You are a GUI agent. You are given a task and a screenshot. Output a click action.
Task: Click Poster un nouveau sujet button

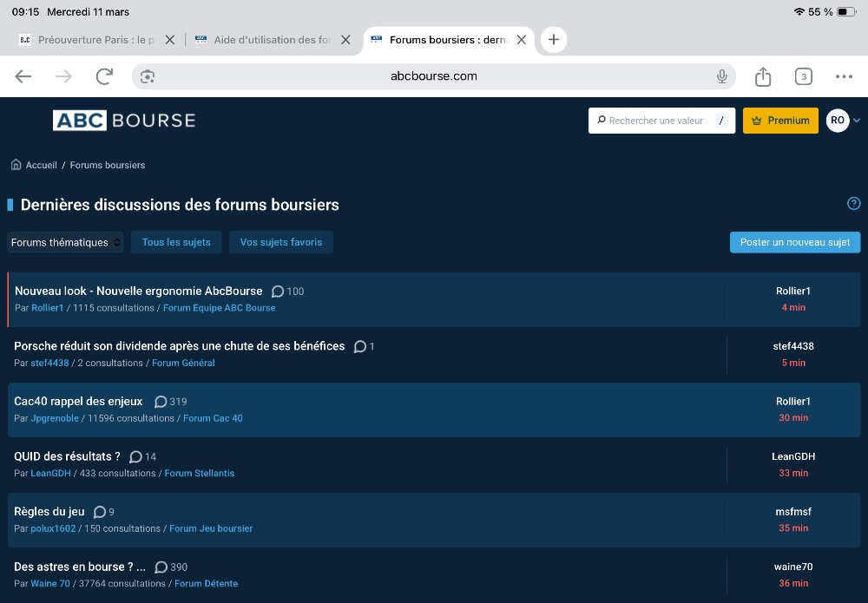coord(794,242)
